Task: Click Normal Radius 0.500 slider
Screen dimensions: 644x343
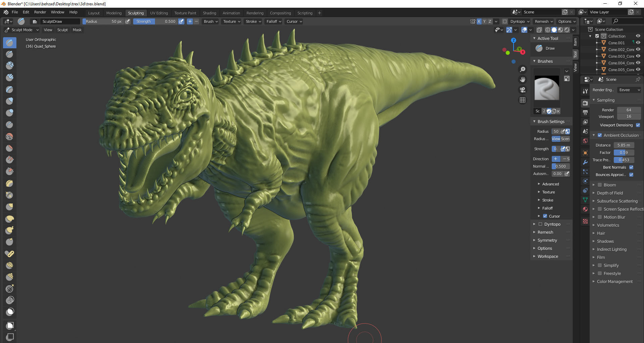Action: click(x=560, y=166)
